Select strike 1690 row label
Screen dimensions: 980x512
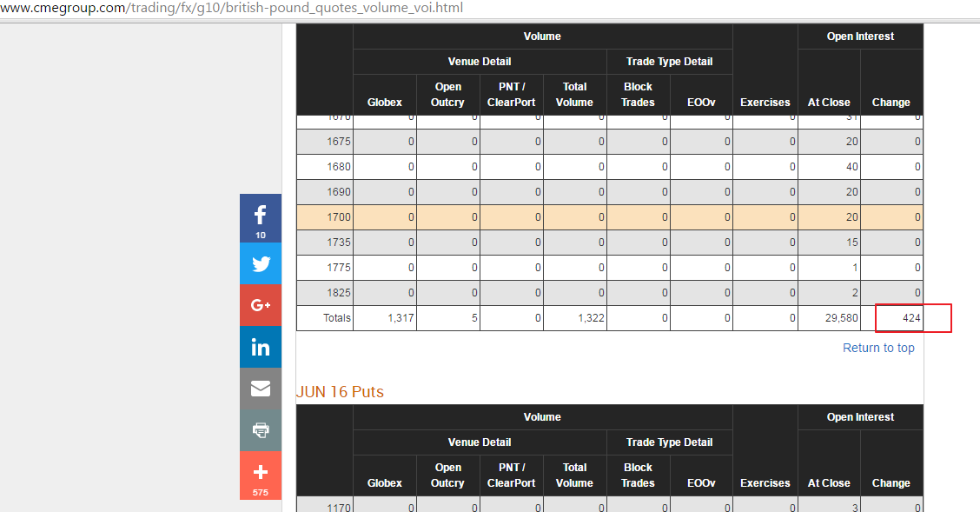338,192
